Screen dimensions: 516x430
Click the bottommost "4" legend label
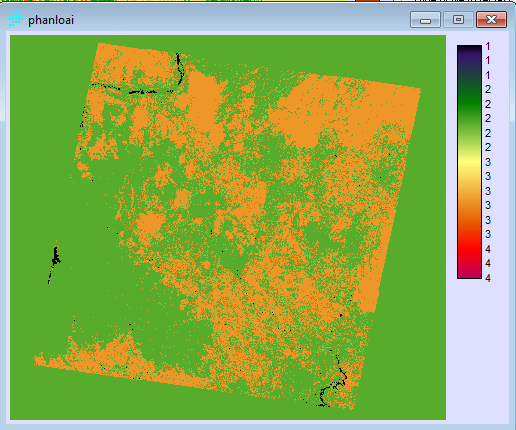click(x=488, y=278)
